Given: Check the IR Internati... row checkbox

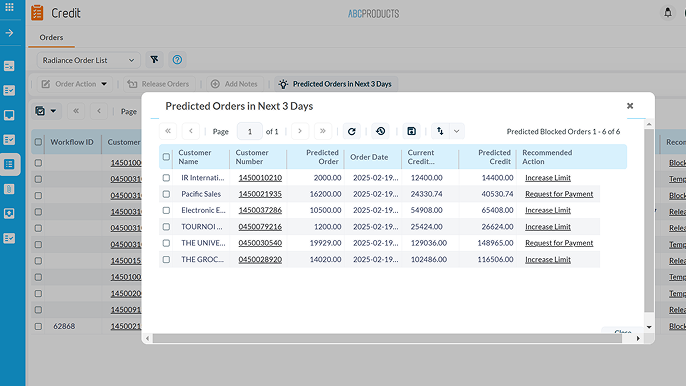Looking at the screenshot, I should click(x=166, y=178).
